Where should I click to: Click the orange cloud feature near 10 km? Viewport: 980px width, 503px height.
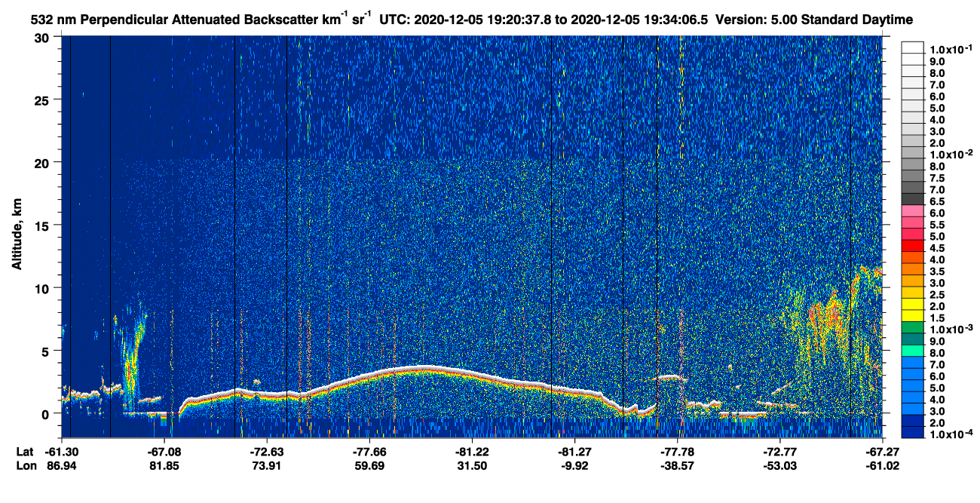click(x=828, y=309)
